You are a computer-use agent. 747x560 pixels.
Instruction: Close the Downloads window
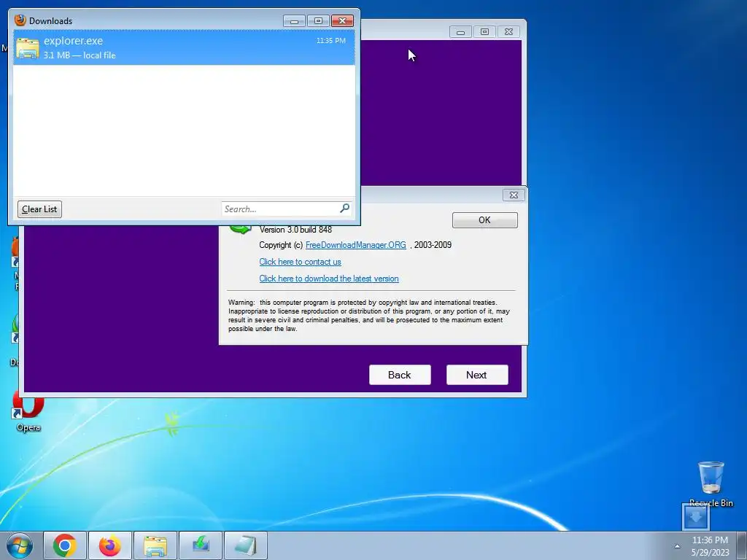pyautogui.click(x=342, y=21)
